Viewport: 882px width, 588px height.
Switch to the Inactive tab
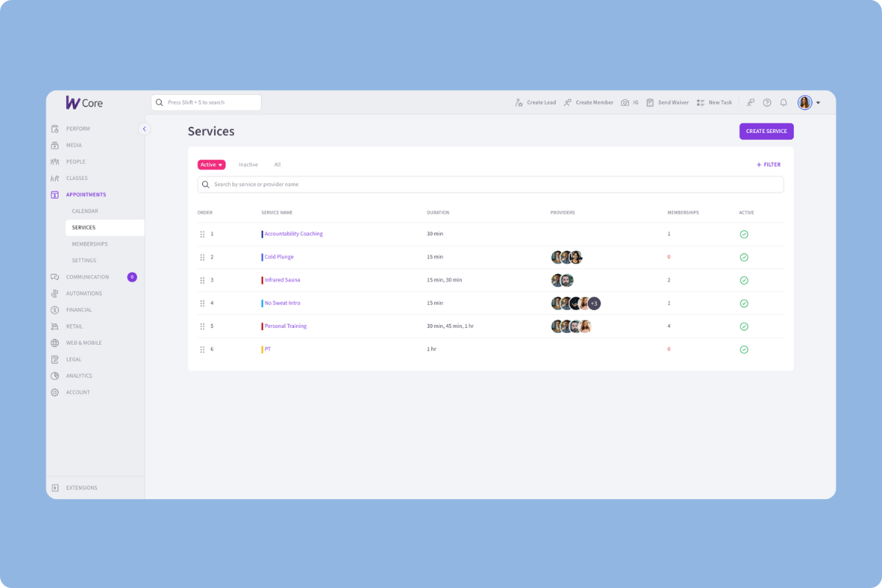point(248,165)
